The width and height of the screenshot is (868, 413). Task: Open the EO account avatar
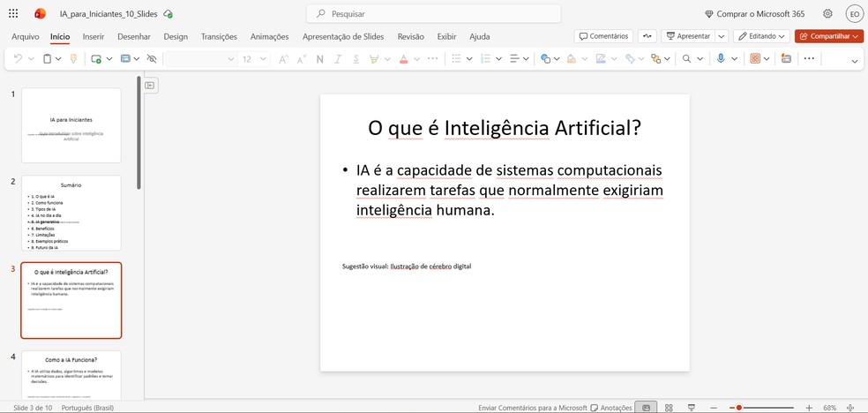[x=855, y=14]
